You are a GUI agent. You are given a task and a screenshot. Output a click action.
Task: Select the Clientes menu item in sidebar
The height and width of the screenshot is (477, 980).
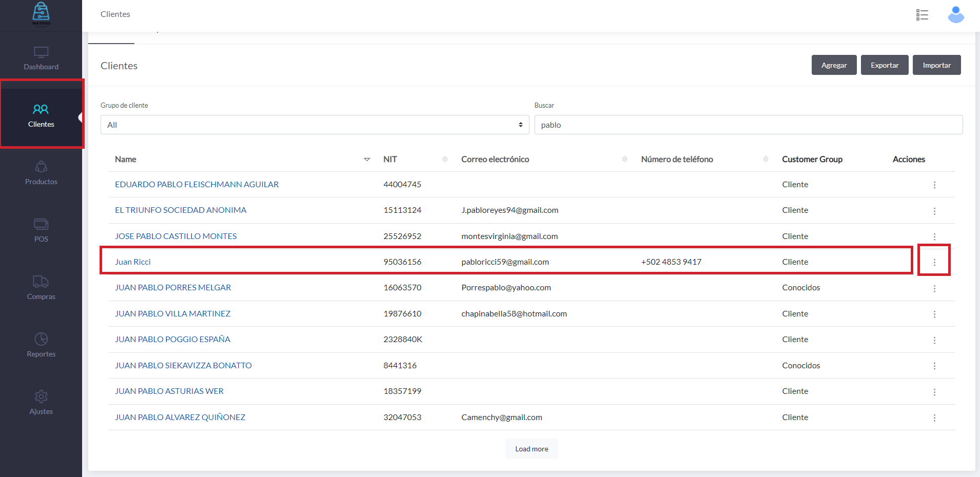point(41,115)
